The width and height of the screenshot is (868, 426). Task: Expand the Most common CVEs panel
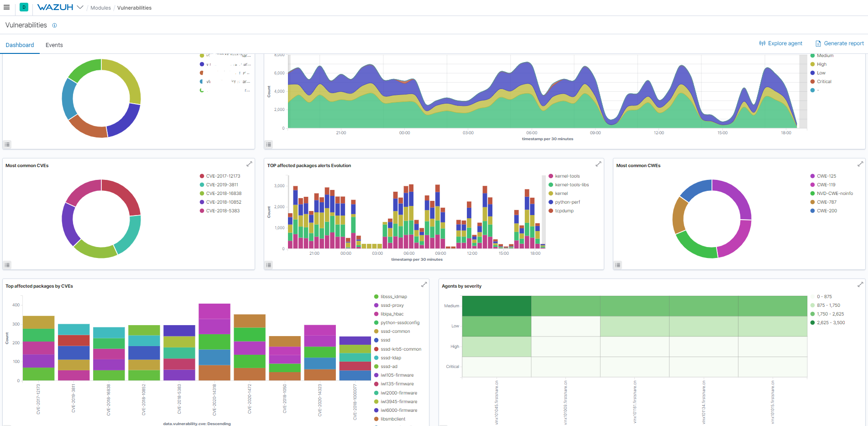[249, 164]
